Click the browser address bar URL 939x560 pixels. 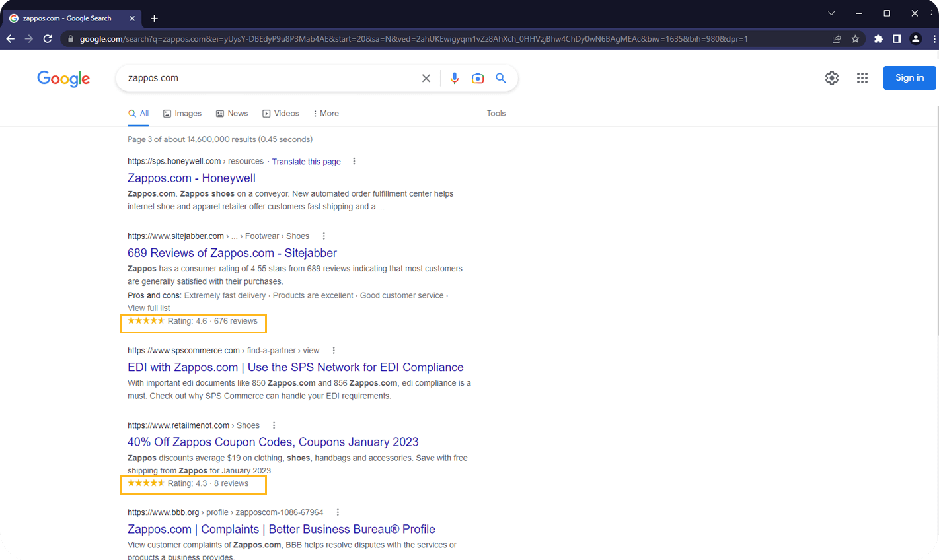click(414, 39)
